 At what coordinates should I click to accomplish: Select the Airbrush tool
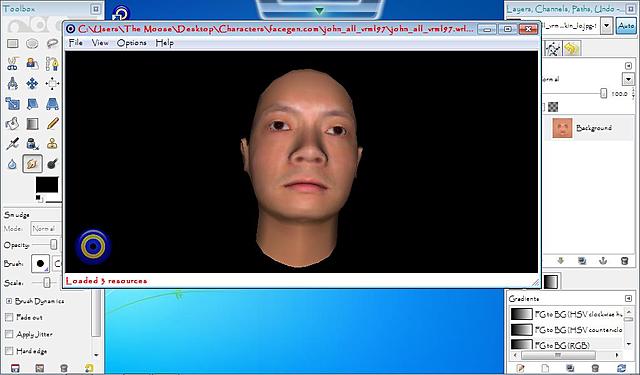13,144
